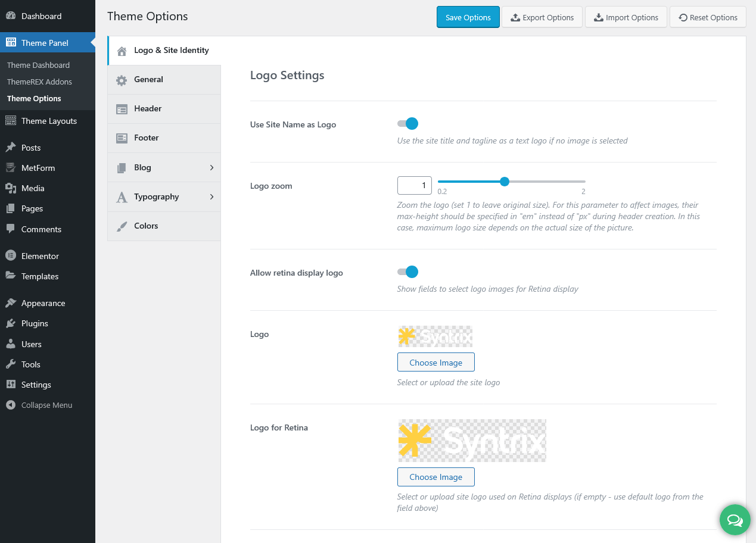The height and width of the screenshot is (543, 756).
Task: Click the Reset Options button
Action: (x=708, y=17)
